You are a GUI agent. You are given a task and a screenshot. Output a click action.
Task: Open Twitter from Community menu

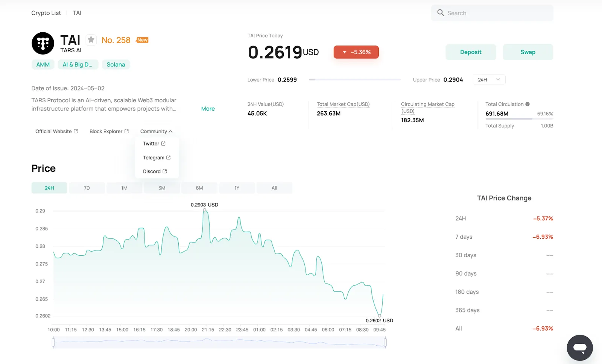[x=154, y=144]
